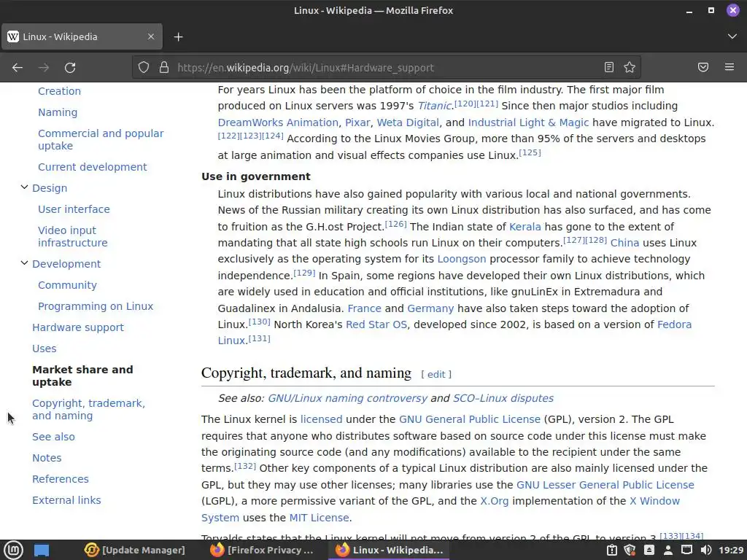Show desktop from taskbar icon

tap(42, 550)
